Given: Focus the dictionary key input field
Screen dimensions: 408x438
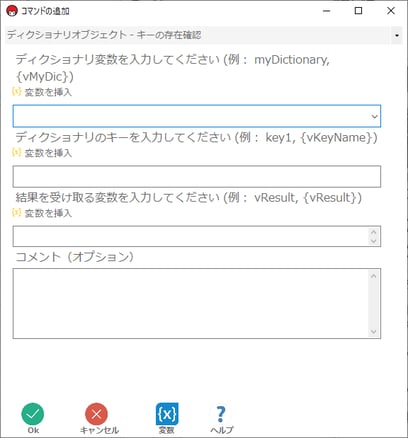Looking at the screenshot, I should [197, 176].
